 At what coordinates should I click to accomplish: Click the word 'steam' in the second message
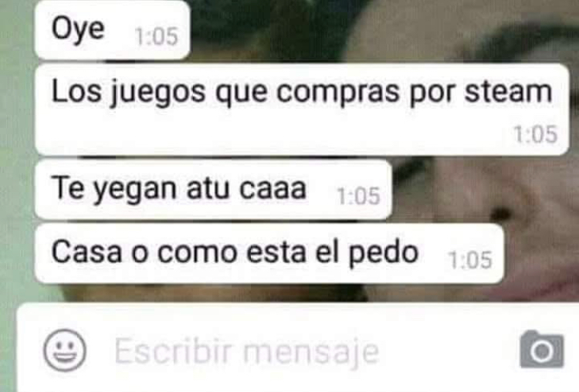tap(508, 92)
